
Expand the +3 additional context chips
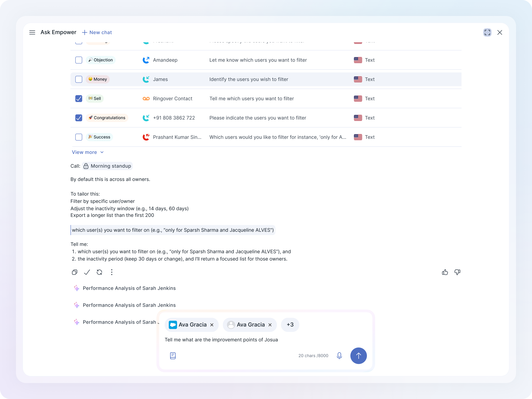[290, 325]
